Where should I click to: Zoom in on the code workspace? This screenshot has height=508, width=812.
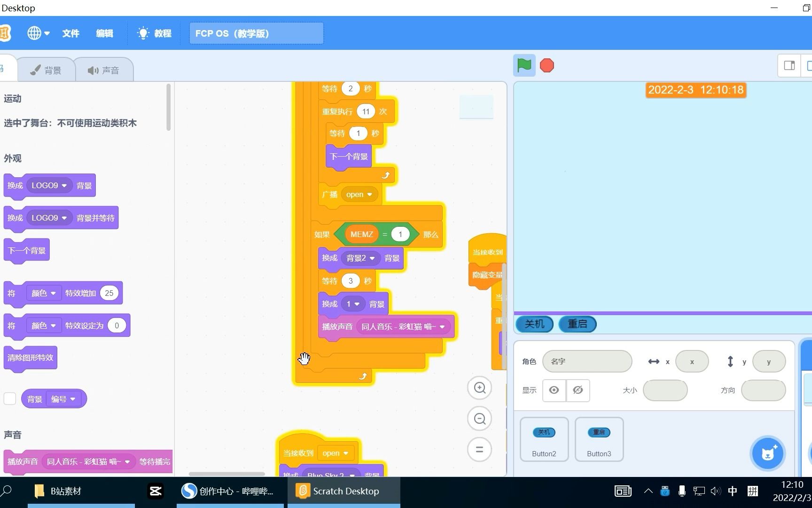(x=479, y=388)
